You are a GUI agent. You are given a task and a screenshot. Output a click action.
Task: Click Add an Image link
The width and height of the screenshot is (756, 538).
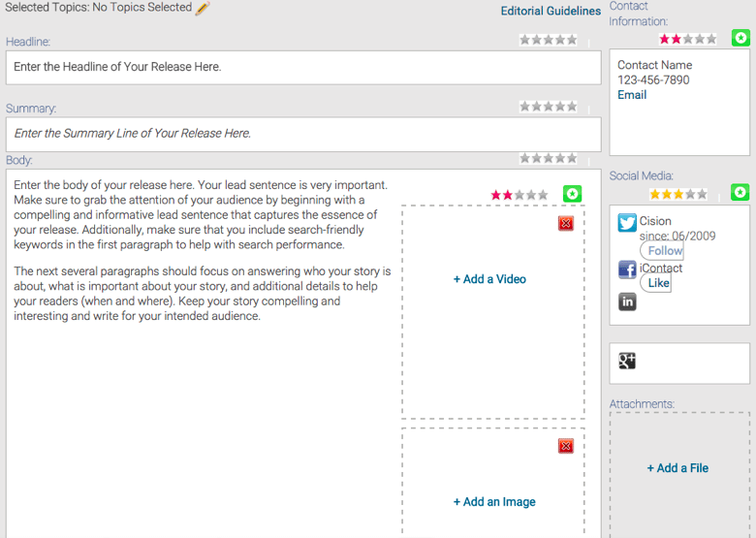(494, 502)
